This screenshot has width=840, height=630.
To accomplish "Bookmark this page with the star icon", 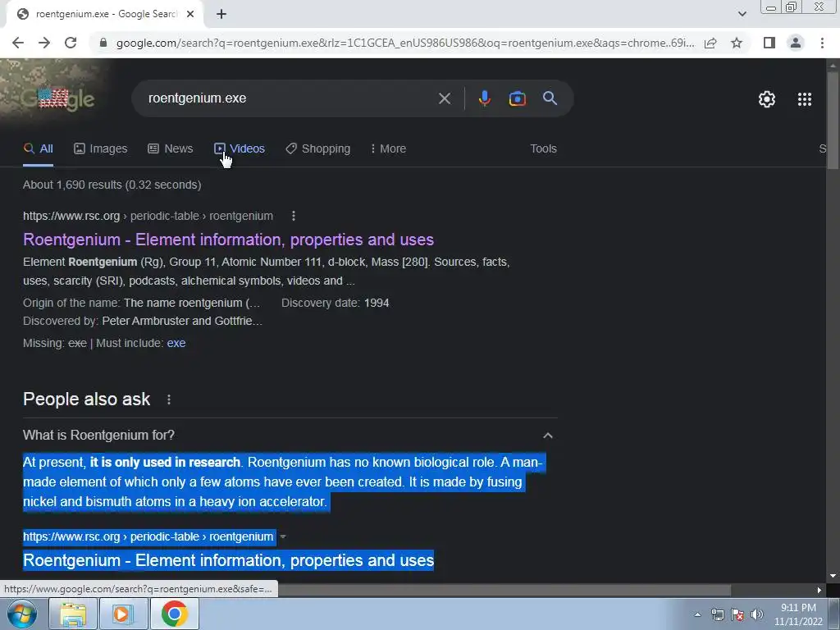I will click(x=737, y=43).
